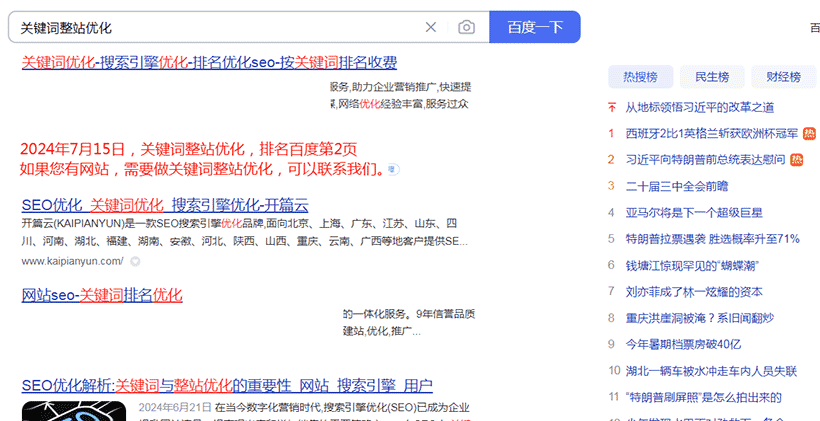The width and height of the screenshot is (820, 421).
Task: Switch to the 热搜榜 tab
Action: click(640, 76)
